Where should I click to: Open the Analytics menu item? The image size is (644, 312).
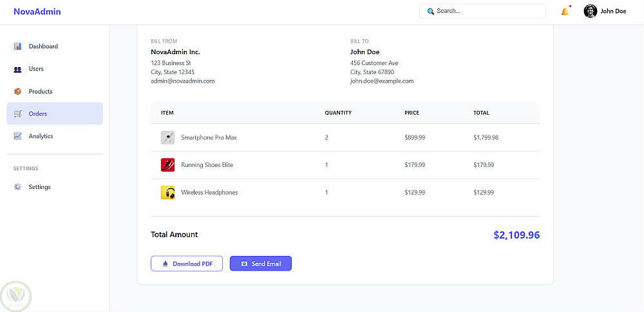41,137
